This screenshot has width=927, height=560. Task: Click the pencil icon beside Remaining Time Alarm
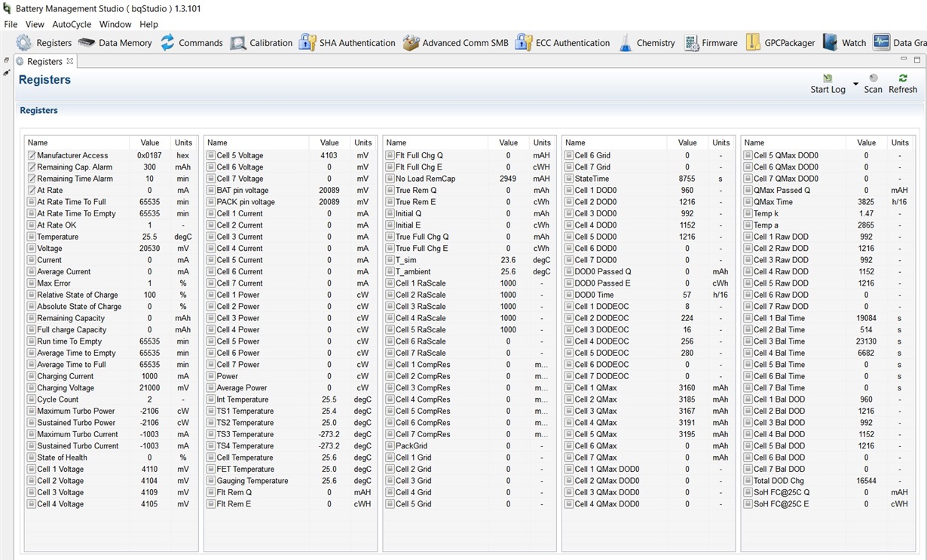click(x=32, y=179)
